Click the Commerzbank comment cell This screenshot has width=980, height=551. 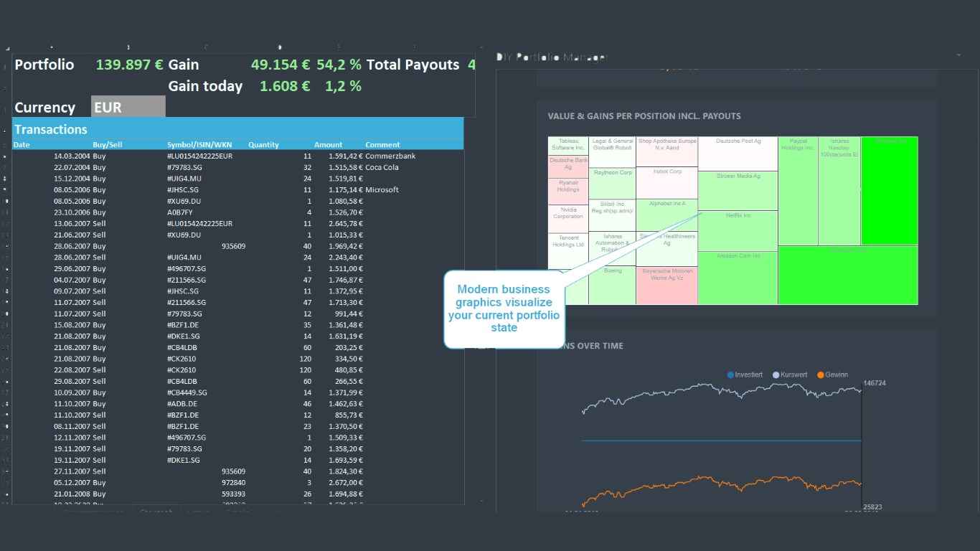390,156
